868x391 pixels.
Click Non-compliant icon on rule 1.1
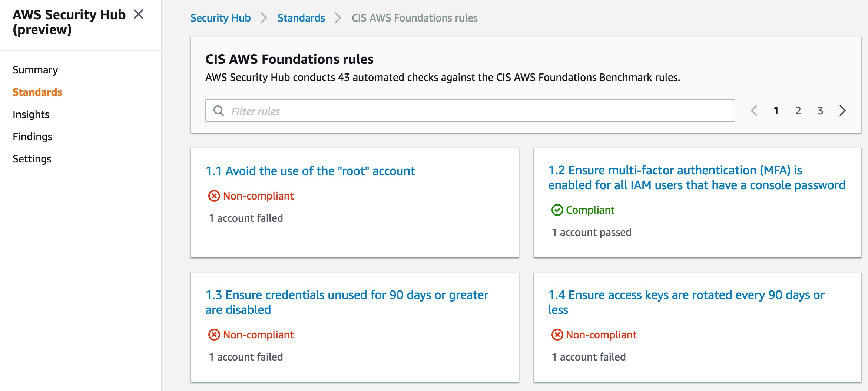click(x=214, y=196)
